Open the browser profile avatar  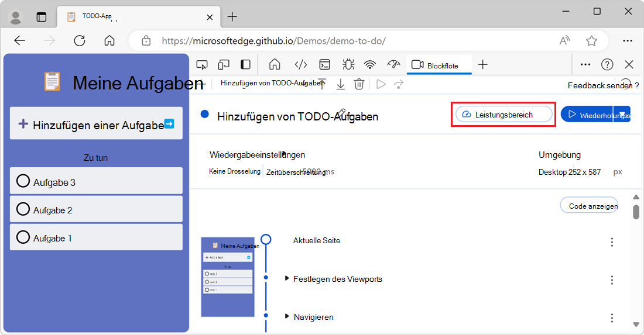pos(16,17)
